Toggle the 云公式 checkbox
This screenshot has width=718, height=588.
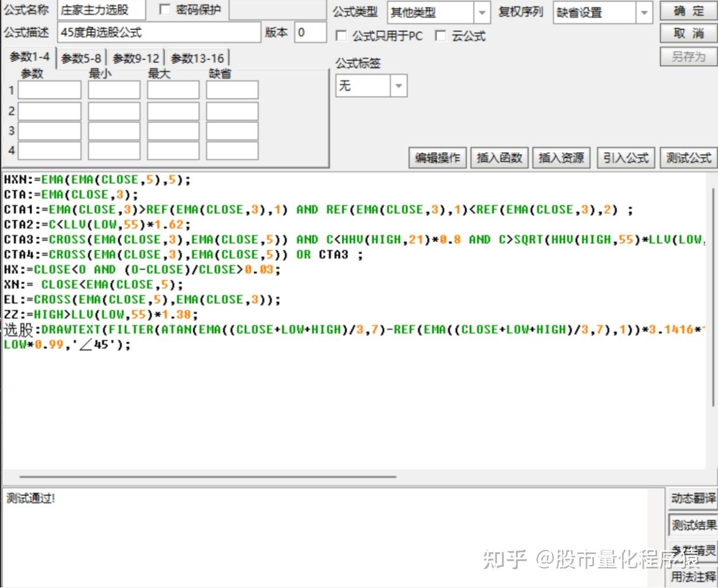click(440, 36)
